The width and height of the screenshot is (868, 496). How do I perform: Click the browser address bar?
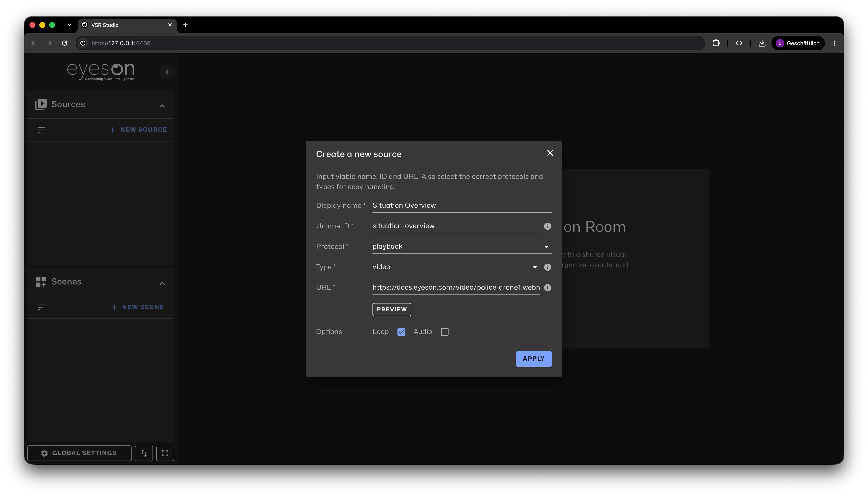pos(390,43)
